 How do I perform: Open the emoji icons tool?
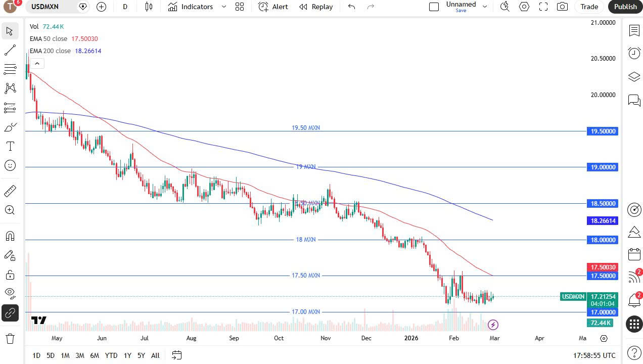[x=10, y=166]
